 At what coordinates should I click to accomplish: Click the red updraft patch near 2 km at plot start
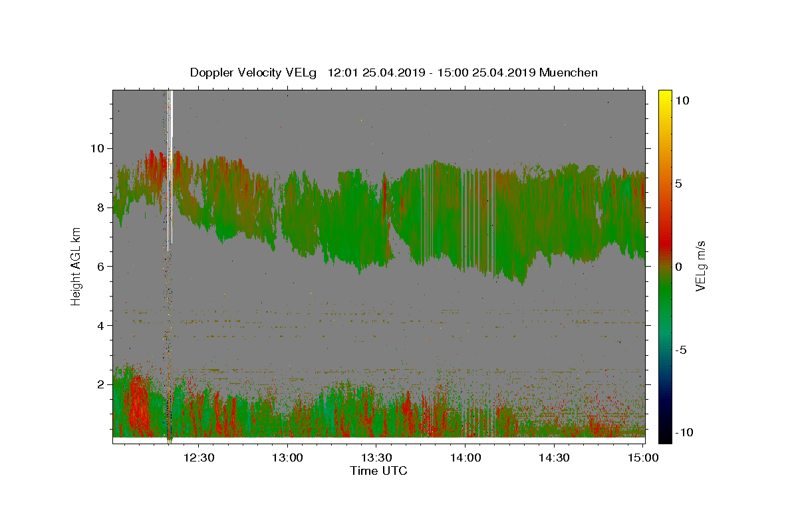pyautogui.click(x=138, y=402)
